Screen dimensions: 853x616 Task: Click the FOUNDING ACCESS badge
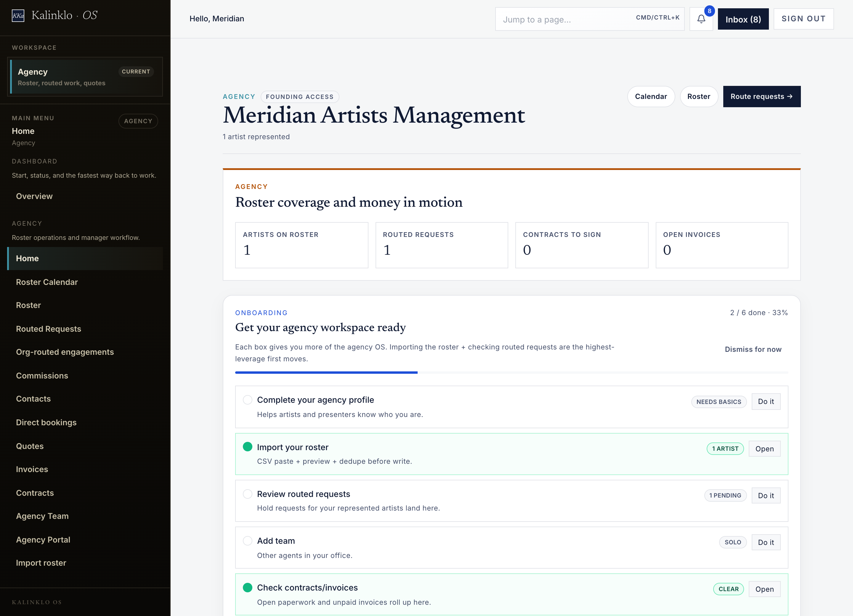click(299, 97)
